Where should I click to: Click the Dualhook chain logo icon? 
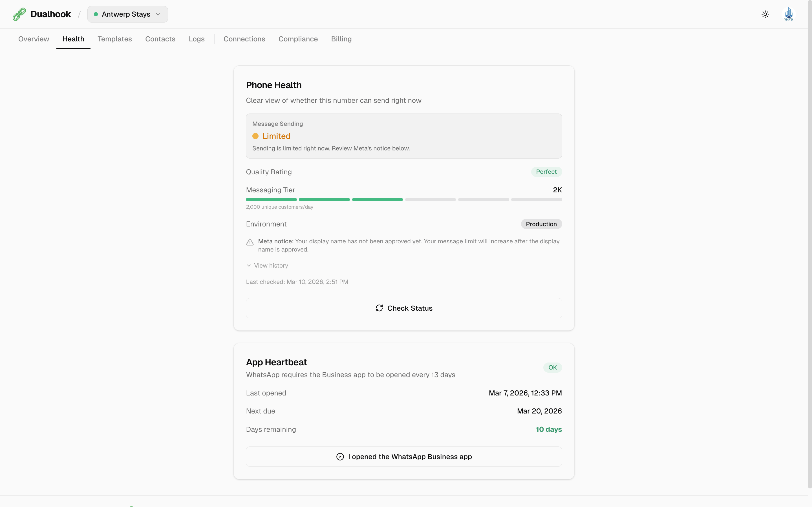point(19,14)
